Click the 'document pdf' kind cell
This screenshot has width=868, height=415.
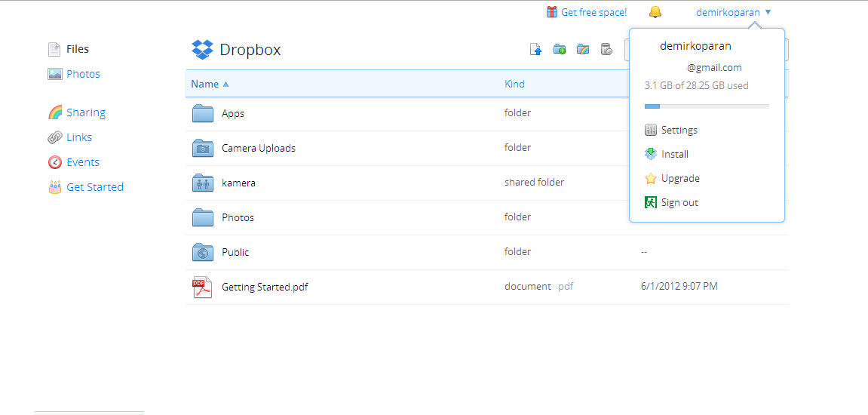[538, 287]
